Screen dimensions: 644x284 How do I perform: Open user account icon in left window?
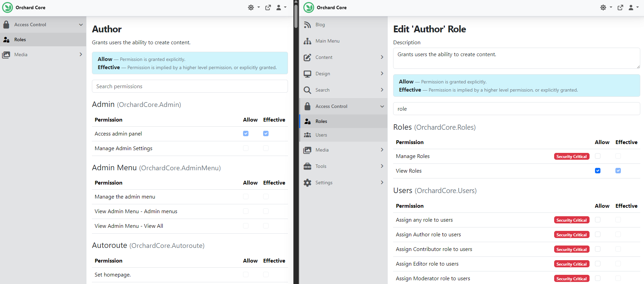(279, 7)
